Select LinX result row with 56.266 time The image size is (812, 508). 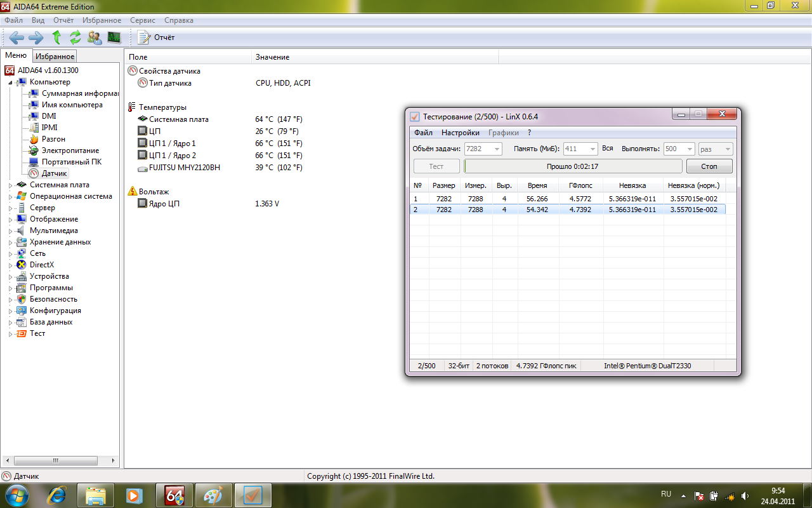pyautogui.click(x=568, y=199)
